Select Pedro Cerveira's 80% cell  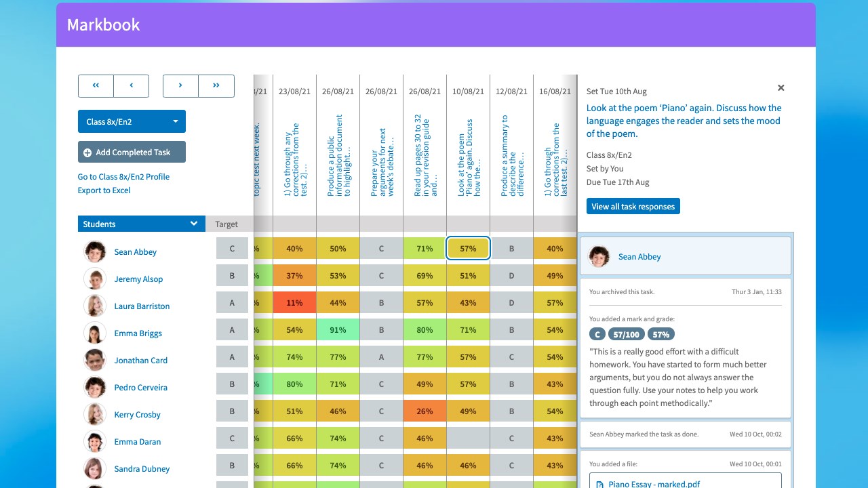(x=294, y=384)
